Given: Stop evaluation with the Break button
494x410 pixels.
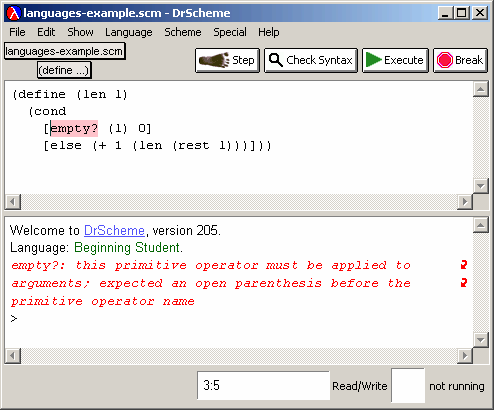Looking at the screenshot, I should tap(460, 60).
